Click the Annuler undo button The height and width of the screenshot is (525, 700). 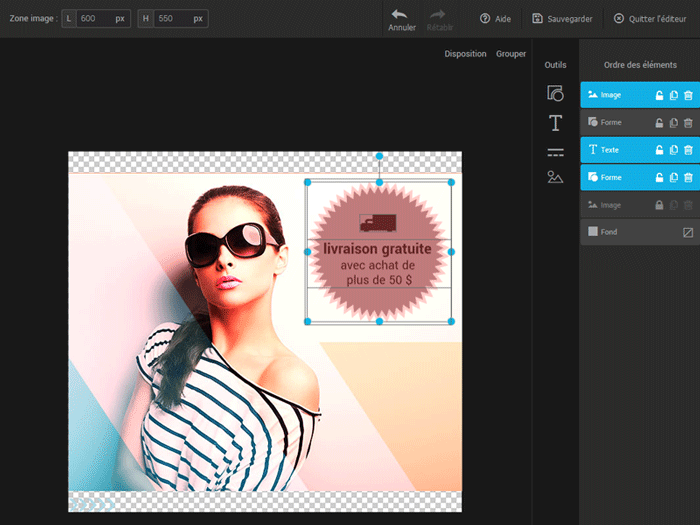tap(401, 19)
